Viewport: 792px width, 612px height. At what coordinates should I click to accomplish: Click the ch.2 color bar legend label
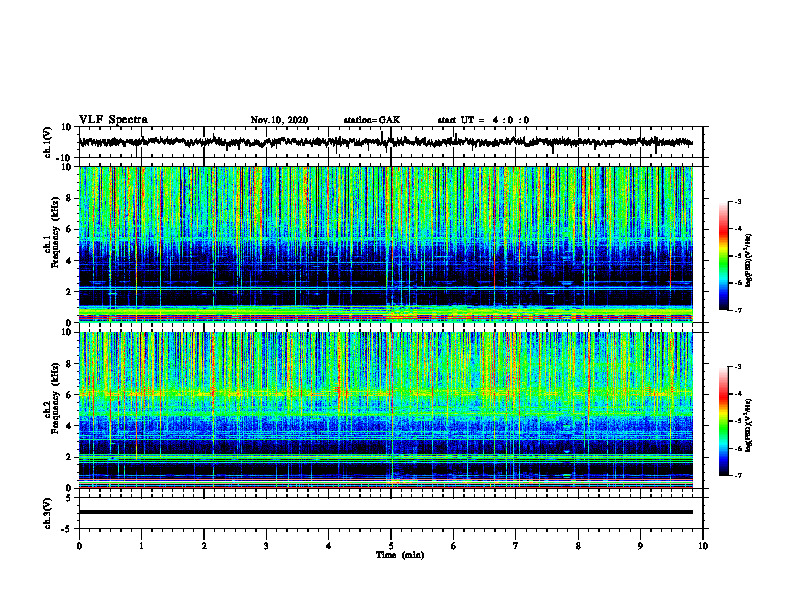coord(749,425)
